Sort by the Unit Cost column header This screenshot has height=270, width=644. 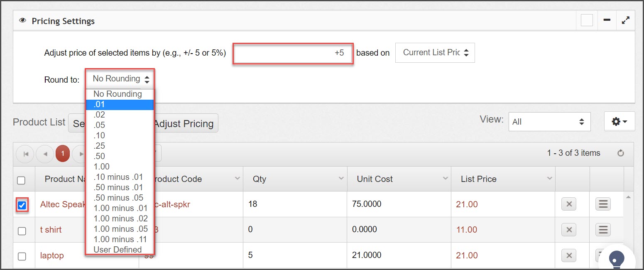tap(375, 179)
